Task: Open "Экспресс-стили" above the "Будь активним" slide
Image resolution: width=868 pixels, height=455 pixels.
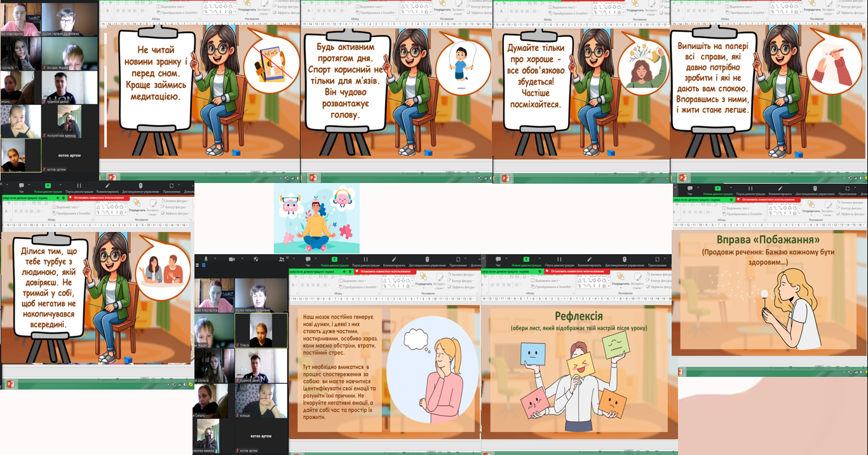Action: [x=460, y=8]
